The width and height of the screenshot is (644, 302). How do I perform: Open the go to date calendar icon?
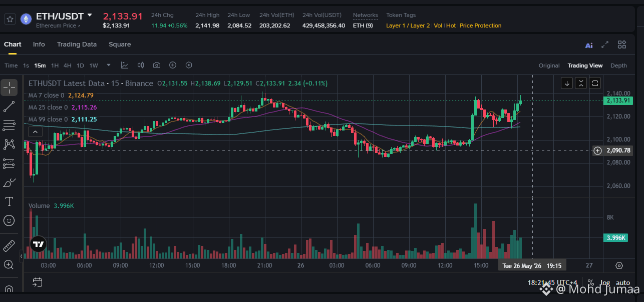click(x=37, y=282)
